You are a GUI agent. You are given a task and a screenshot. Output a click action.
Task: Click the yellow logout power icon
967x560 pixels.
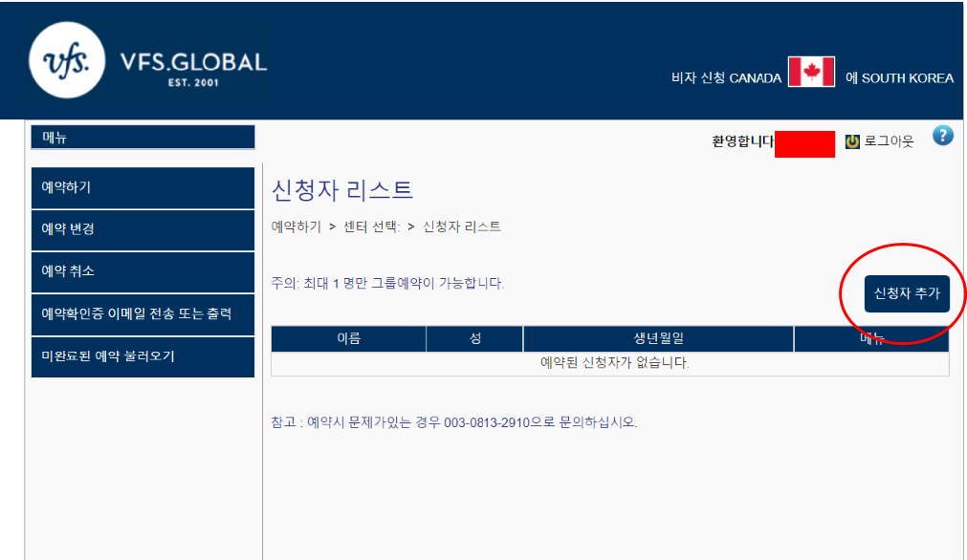click(852, 141)
